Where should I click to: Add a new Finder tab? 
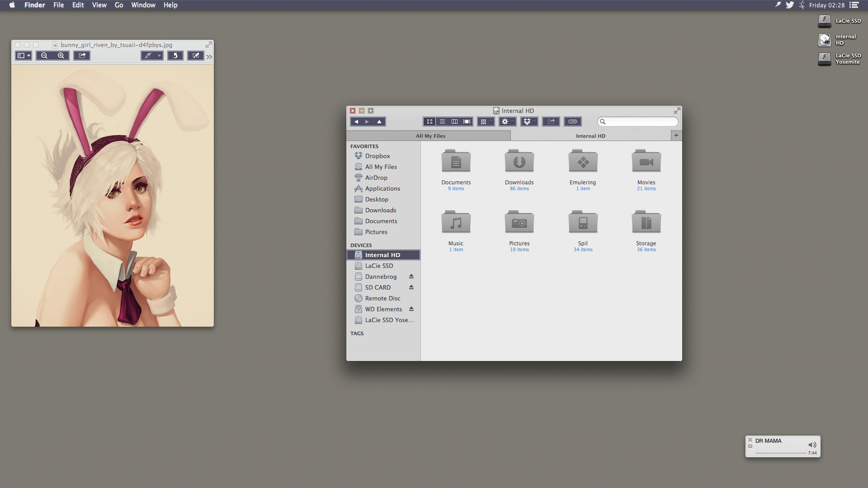click(676, 136)
